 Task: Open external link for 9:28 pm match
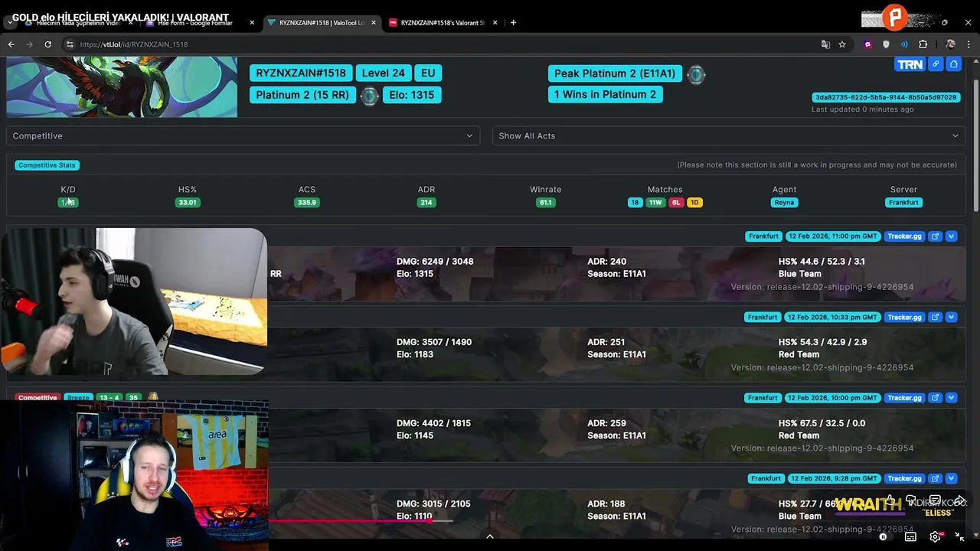pyautogui.click(x=935, y=478)
